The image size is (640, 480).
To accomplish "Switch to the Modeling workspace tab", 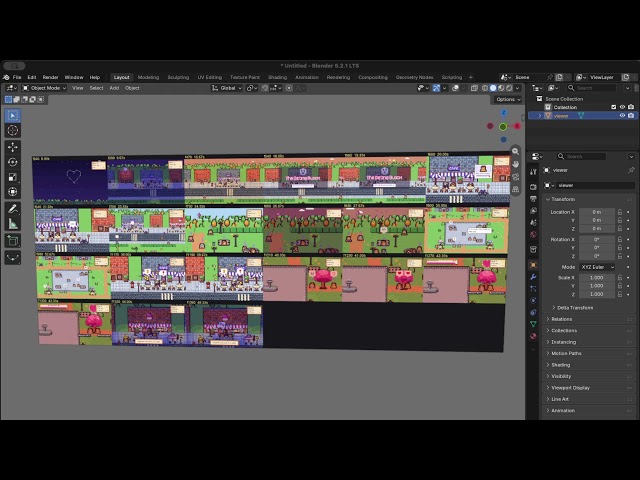I will (148, 77).
